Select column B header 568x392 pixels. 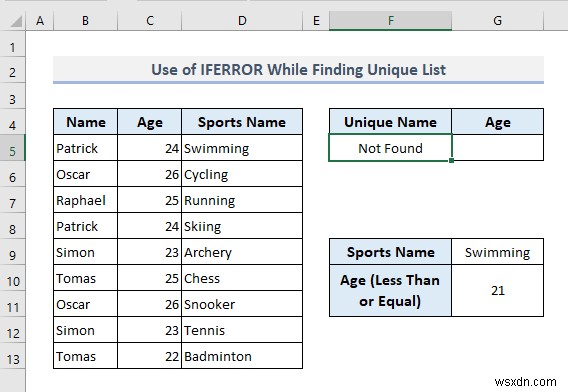(85, 21)
